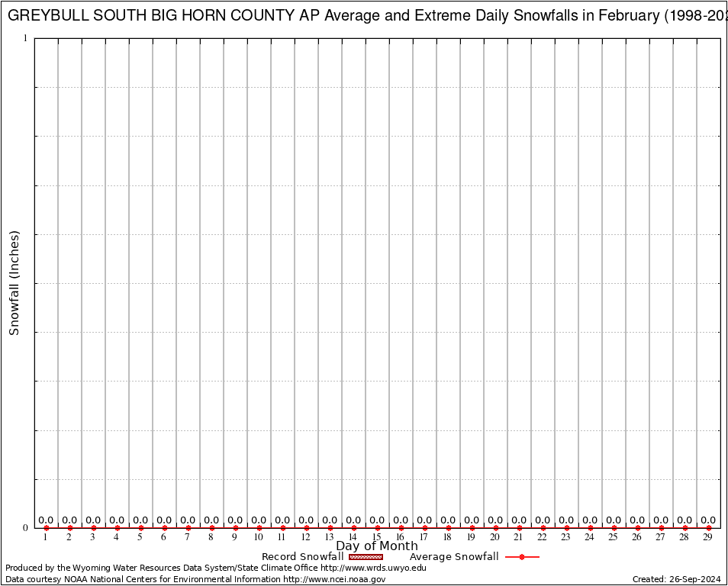Click the red data point at day 15
728x586 pixels.
coord(377,528)
